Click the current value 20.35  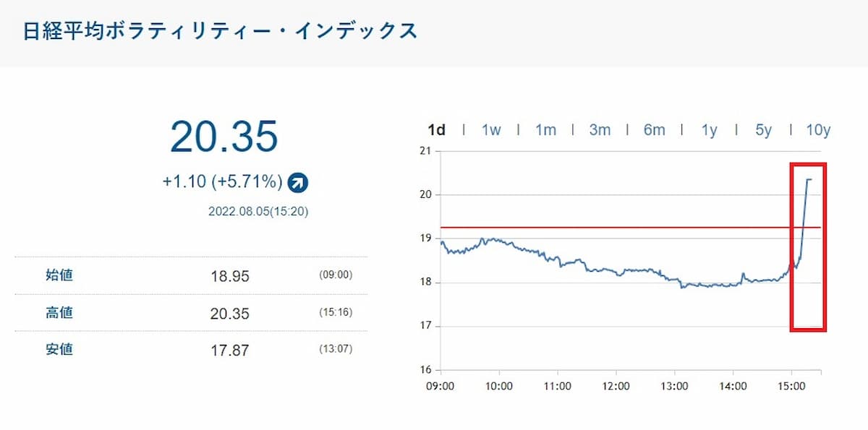pyautogui.click(x=224, y=137)
